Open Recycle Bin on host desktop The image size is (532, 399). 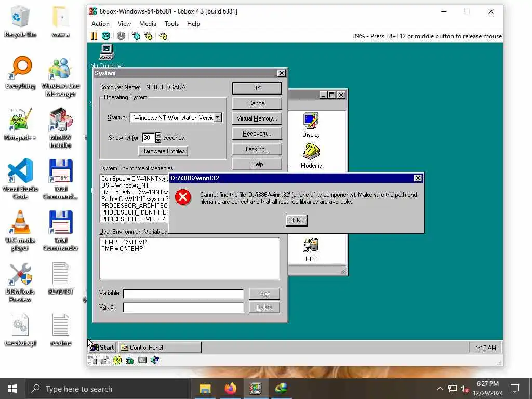(20, 22)
